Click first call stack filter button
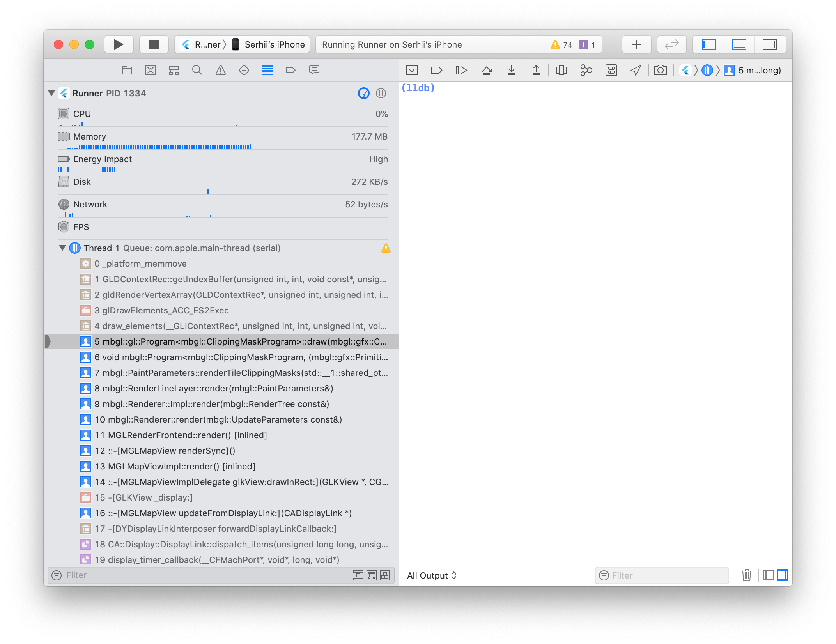 click(x=358, y=575)
